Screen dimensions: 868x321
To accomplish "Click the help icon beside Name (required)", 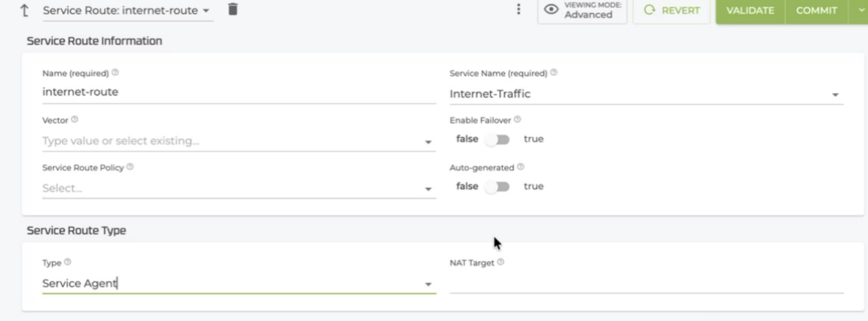I will (115, 72).
